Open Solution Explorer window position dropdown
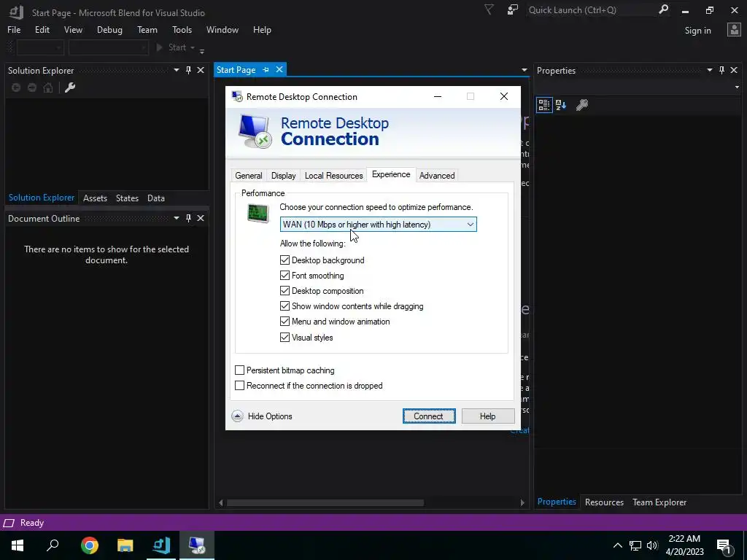 click(x=177, y=70)
